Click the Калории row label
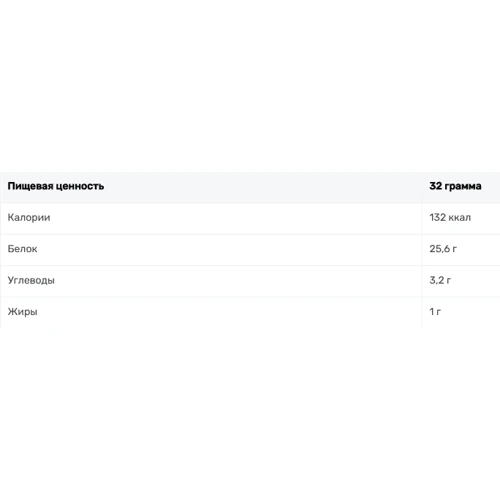 pyautogui.click(x=29, y=218)
